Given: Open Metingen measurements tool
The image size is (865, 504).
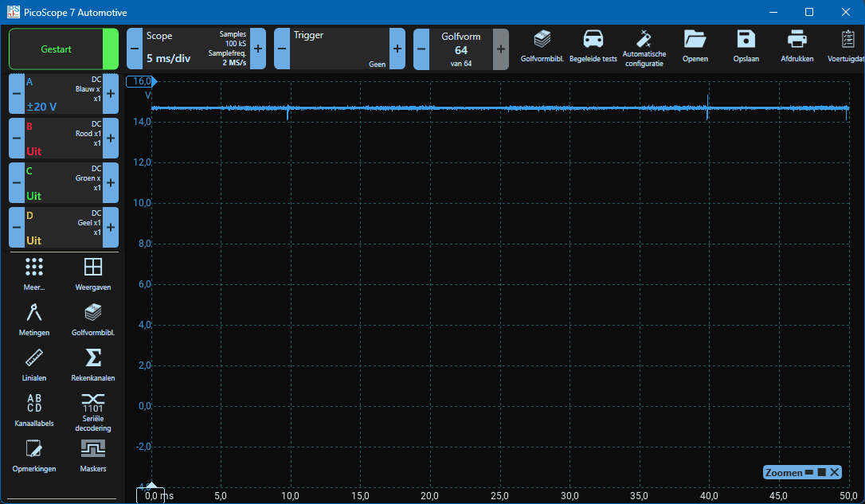Looking at the screenshot, I should coord(34,318).
